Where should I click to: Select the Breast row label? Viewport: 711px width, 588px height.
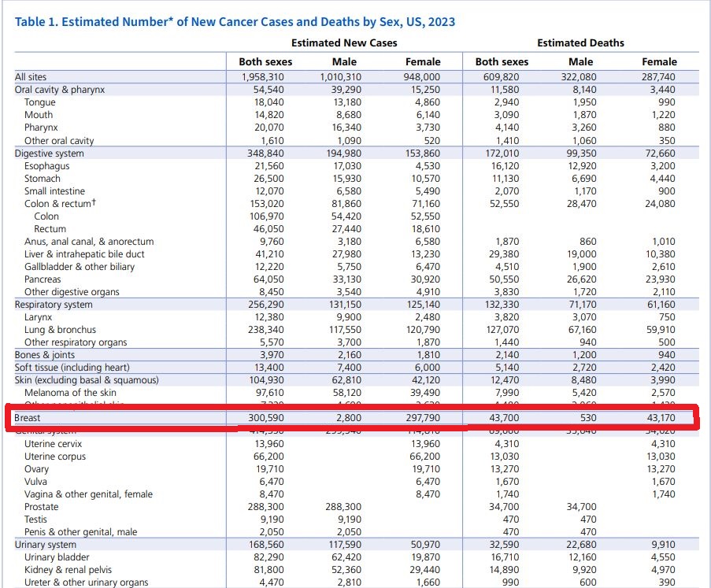(x=30, y=418)
